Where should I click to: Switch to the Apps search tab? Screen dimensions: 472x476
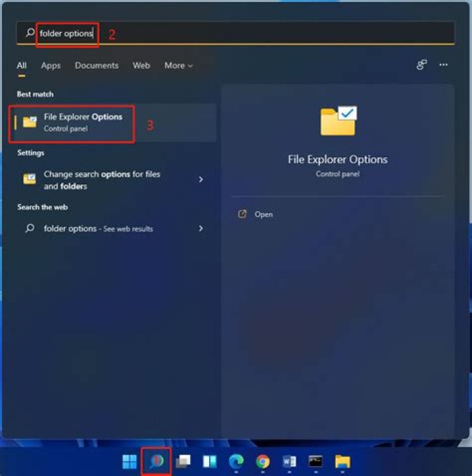click(x=50, y=66)
